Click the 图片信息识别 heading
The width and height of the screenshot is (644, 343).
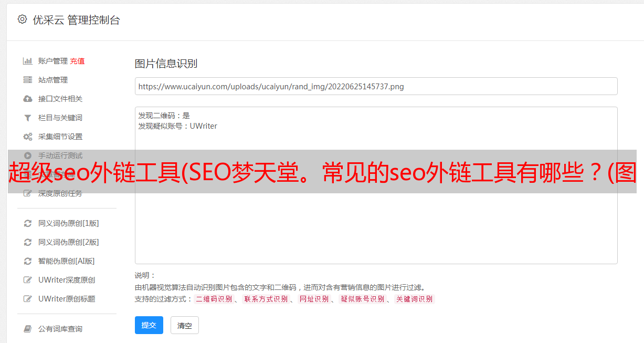point(166,64)
